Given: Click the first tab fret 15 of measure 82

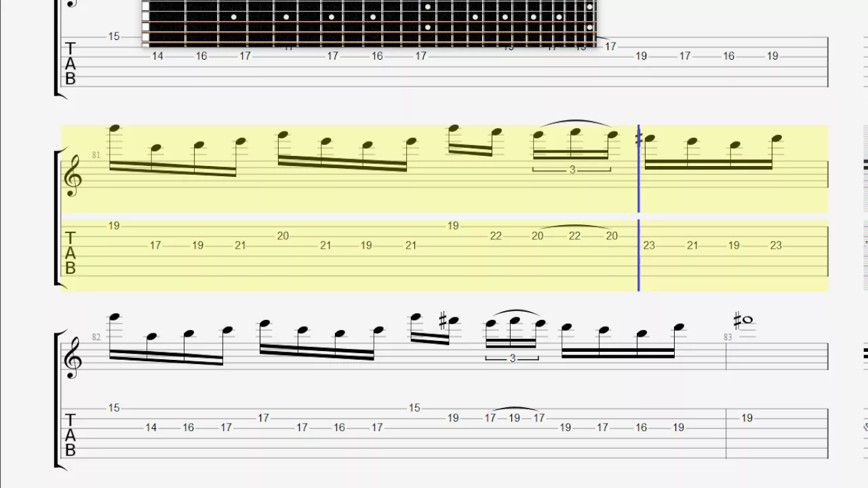Looking at the screenshot, I should (x=114, y=408).
